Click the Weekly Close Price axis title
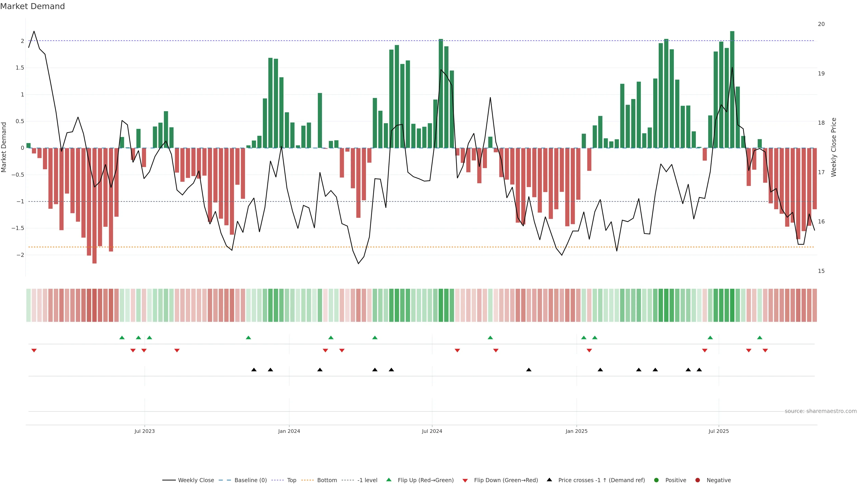 [834, 147]
